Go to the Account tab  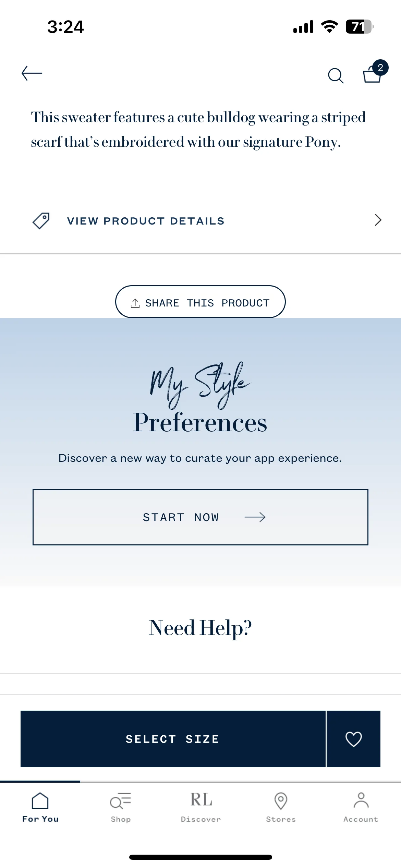coord(361,807)
